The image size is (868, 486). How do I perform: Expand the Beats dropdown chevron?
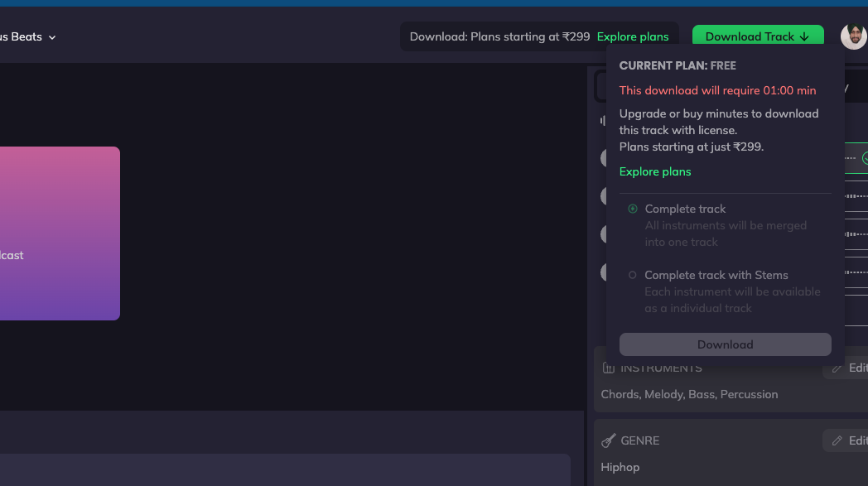[52, 37]
